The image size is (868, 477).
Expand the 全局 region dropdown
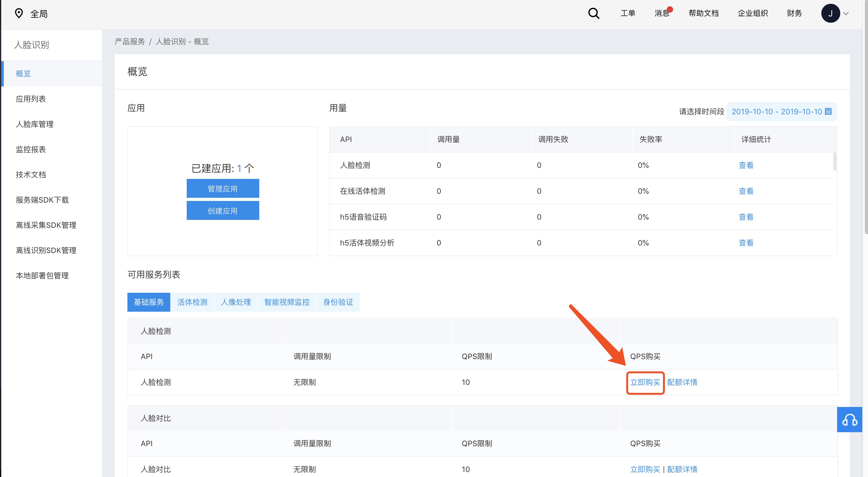tap(80, 14)
